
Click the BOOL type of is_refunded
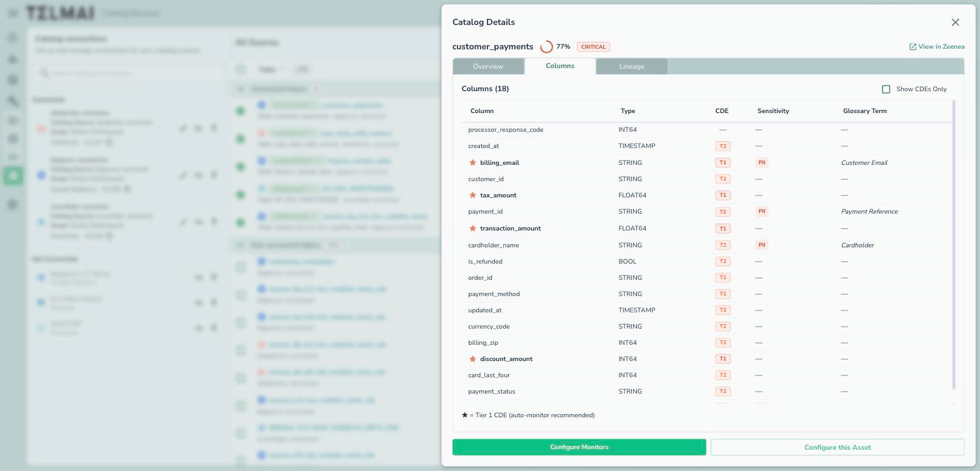click(627, 261)
